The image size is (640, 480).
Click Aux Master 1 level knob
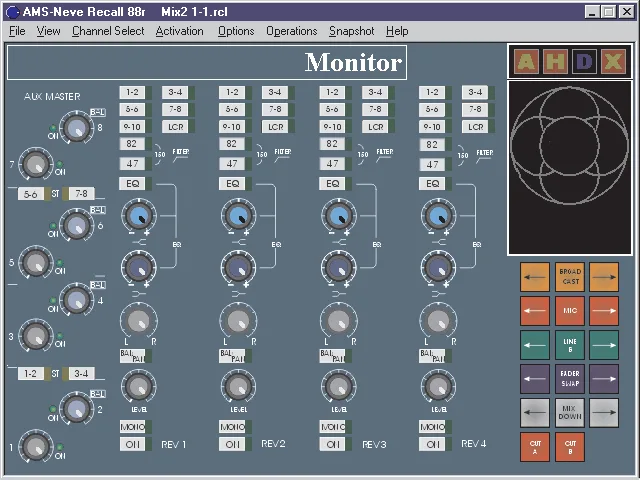pos(36,446)
